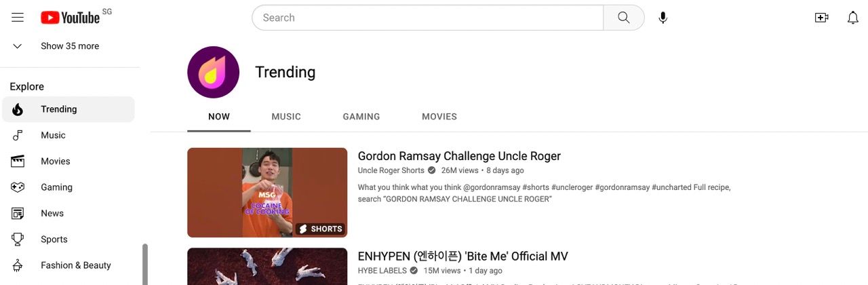868x285 pixels.
Task: Open Gaming in the Explore sidebar
Action: coord(68,187)
